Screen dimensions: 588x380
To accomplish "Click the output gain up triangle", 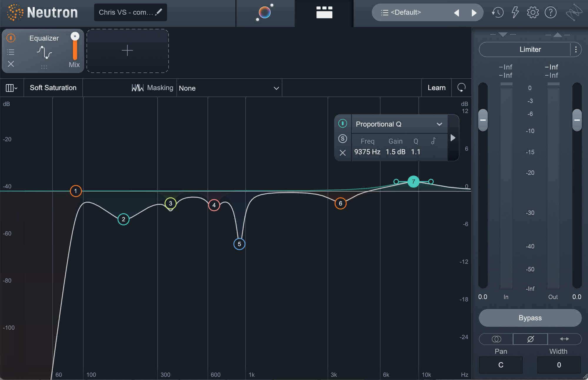I will [557, 35].
